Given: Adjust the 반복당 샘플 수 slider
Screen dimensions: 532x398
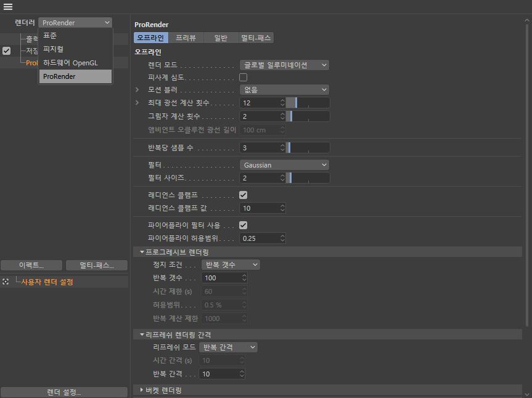Looking at the screenshot, I should (x=308, y=147).
